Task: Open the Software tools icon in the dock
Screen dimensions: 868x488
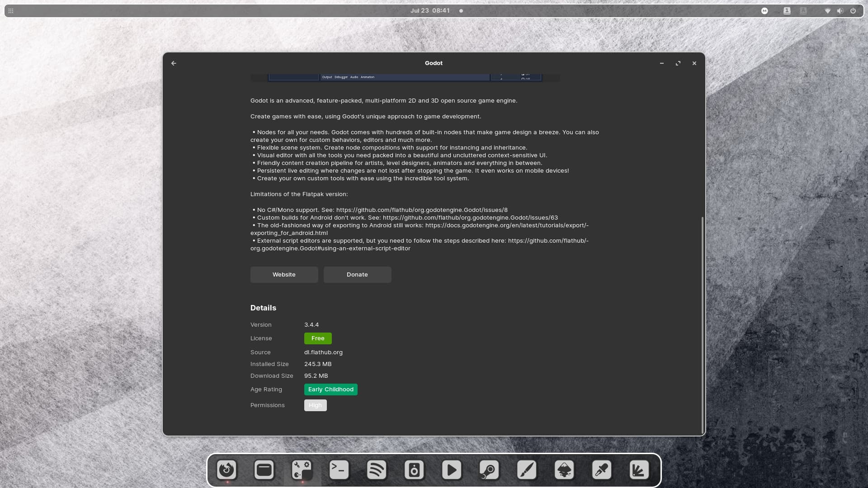Action: point(302,470)
